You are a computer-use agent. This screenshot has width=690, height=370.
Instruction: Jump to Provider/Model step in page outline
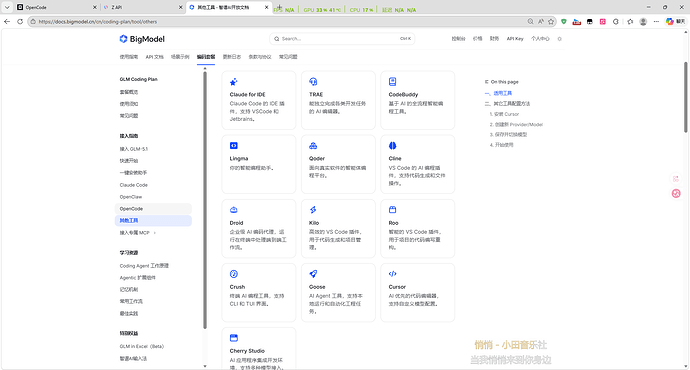click(x=516, y=125)
